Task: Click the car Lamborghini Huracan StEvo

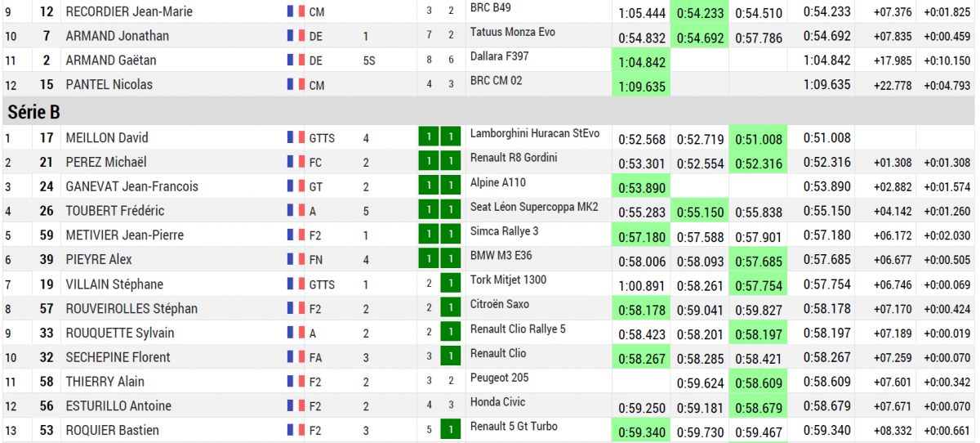Action: click(x=535, y=133)
